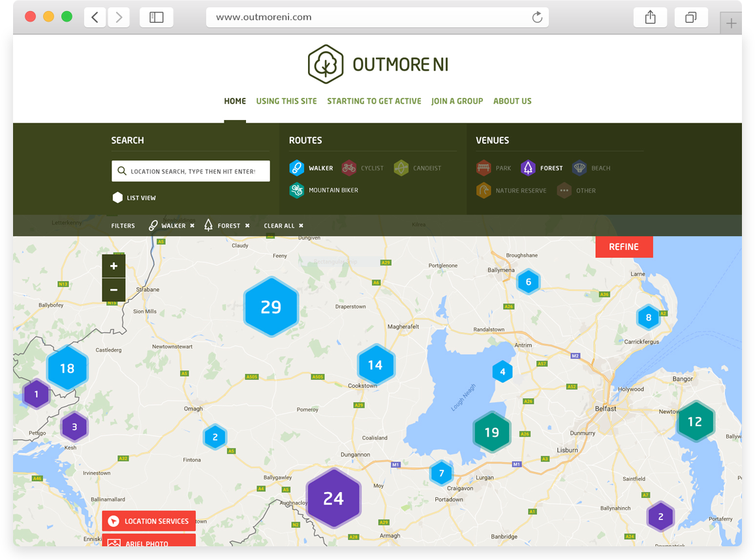Select the Park venue icon
The height and width of the screenshot is (560, 755).
tap(484, 168)
